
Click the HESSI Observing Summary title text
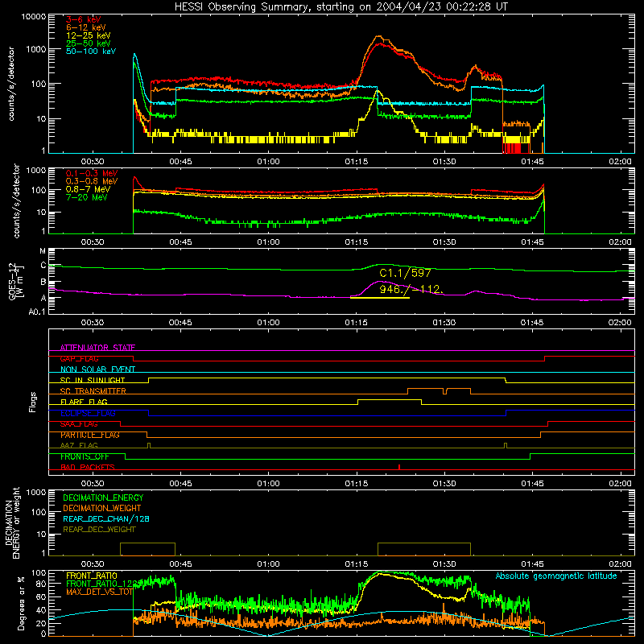(341, 7)
